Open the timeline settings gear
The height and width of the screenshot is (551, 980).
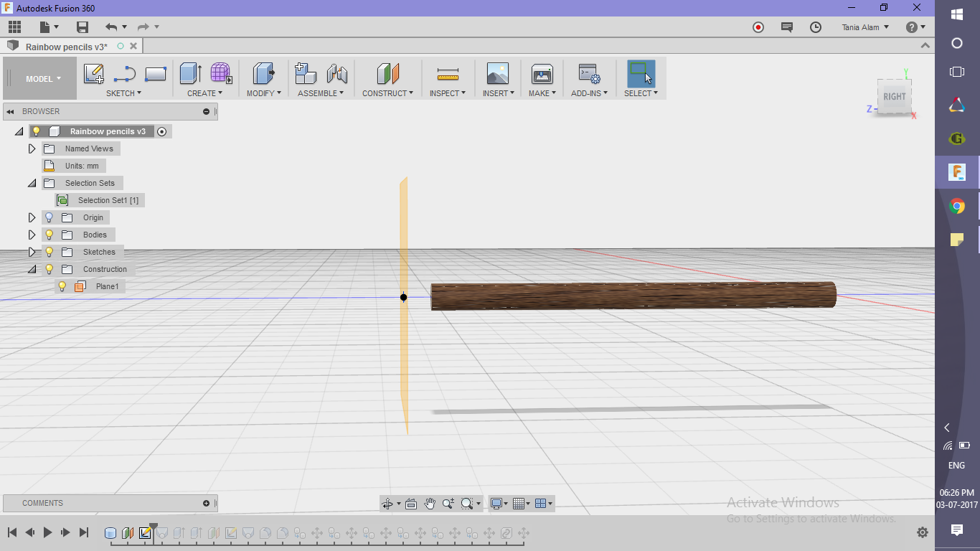923,532
